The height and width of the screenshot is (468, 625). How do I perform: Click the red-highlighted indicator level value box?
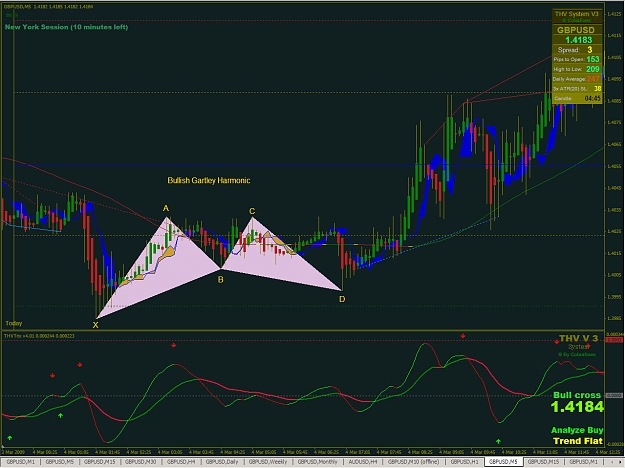pos(614,340)
